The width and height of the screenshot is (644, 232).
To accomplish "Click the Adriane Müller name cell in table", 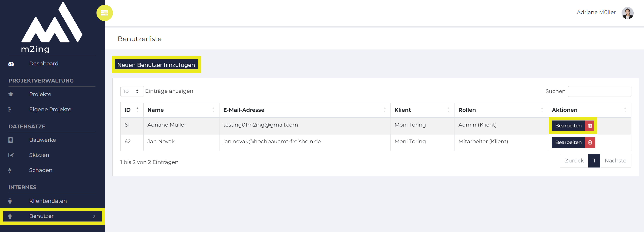I will [x=181, y=126].
